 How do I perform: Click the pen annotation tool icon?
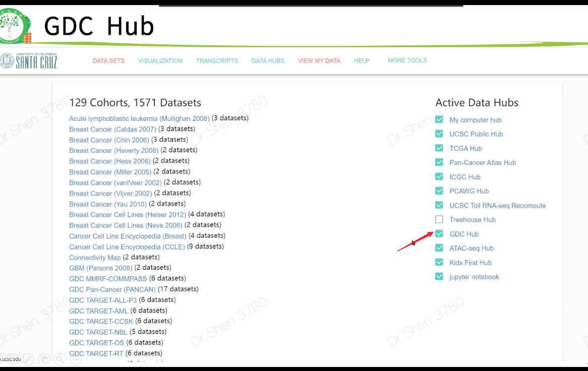28,359
